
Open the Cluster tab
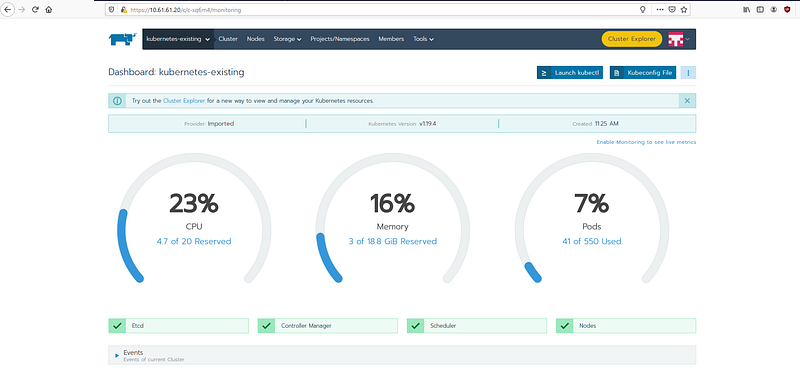(x=228, y=39)
